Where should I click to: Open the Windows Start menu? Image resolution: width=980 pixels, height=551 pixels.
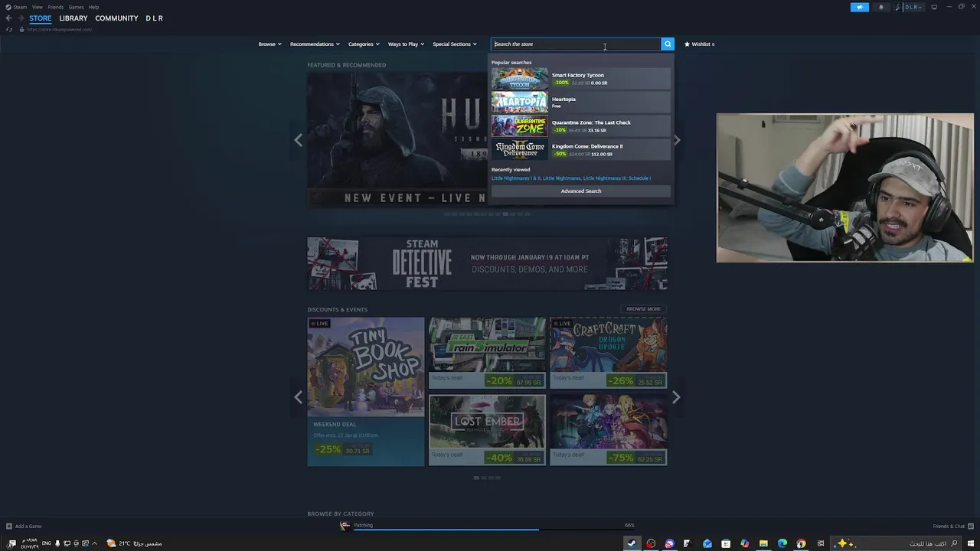pyautogui.click(x=970, y=543)
